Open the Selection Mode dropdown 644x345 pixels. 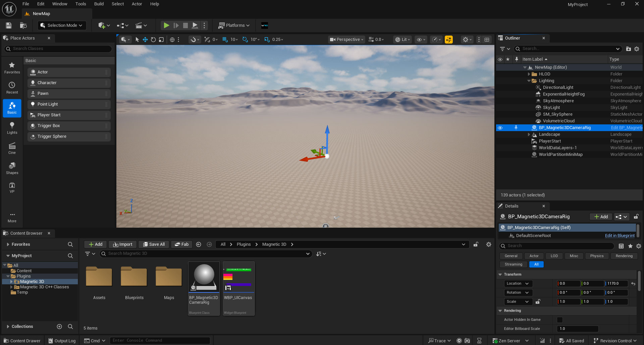tap(62, 25)
